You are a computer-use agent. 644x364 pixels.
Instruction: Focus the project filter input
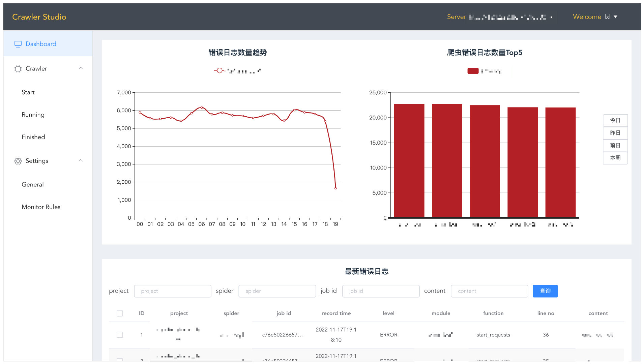pos(173,291)
